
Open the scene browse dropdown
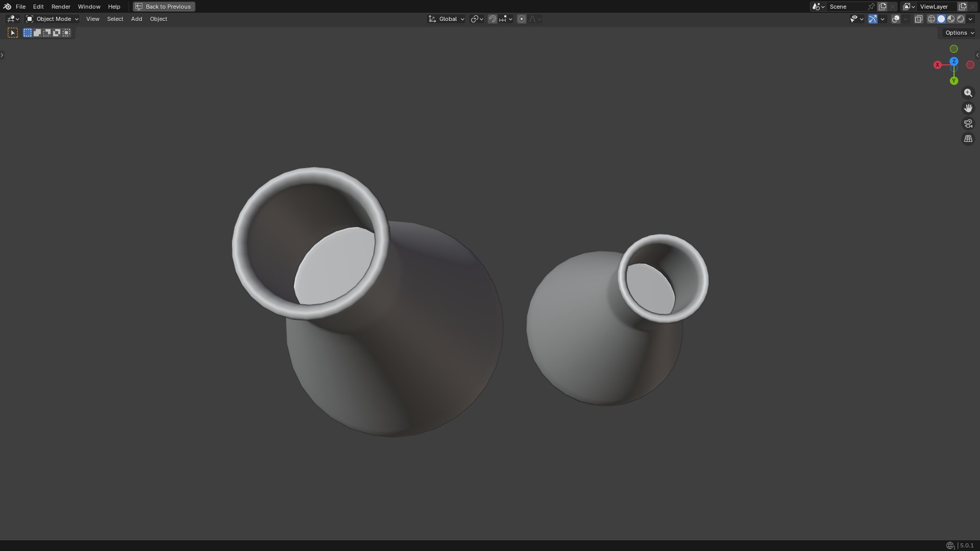pyautogui.click(x=818, y=7)
